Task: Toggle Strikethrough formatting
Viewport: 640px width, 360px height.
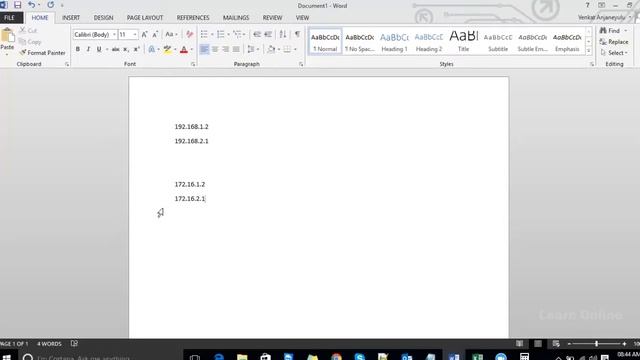Action: [x=116, y=49]
